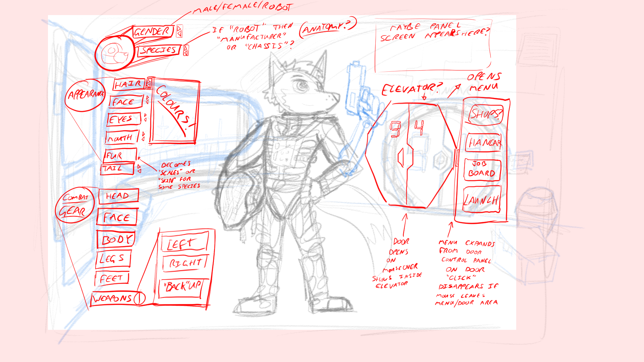The width and height of the screenshot is (644, 362).
Task: Select the Mouth appearance option
Action: coord(121,137)
